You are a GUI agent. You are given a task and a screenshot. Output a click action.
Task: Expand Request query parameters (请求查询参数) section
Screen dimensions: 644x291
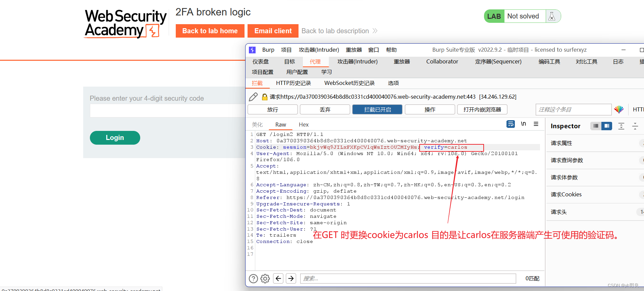point(595,160)
